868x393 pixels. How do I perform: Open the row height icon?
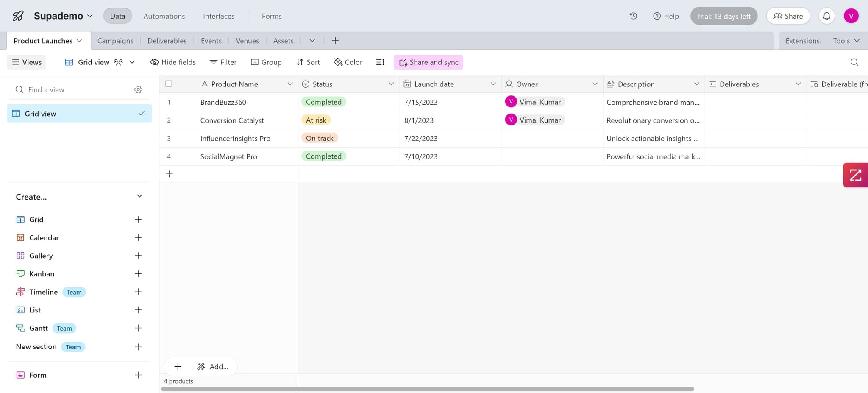pos(380,62)
